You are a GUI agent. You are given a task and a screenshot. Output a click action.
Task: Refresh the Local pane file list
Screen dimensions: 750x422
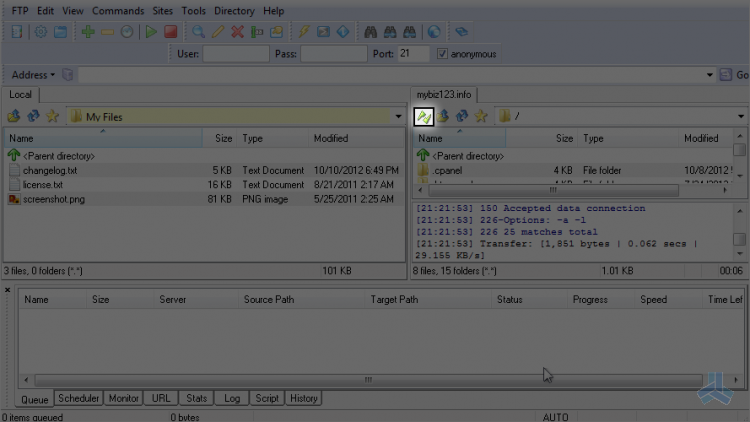click(33, 116)
